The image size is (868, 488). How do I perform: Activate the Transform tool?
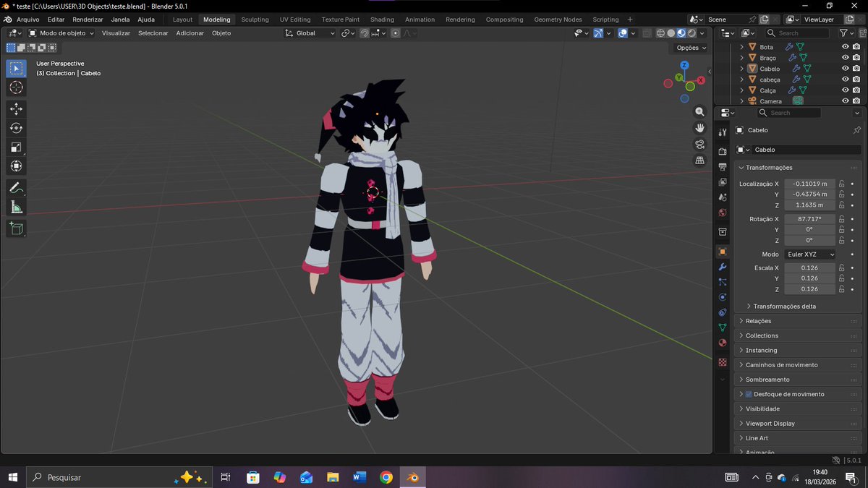16,166
